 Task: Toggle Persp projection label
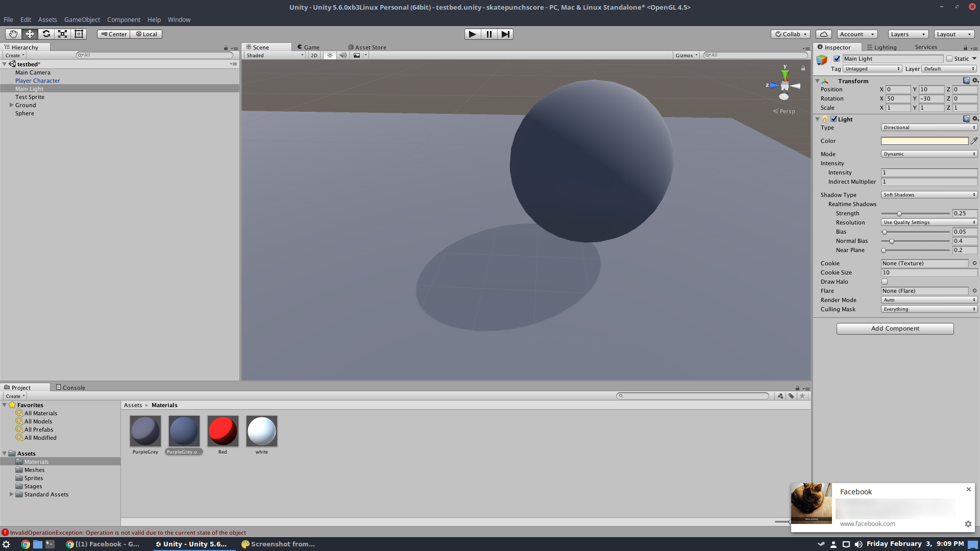[785, 111]
